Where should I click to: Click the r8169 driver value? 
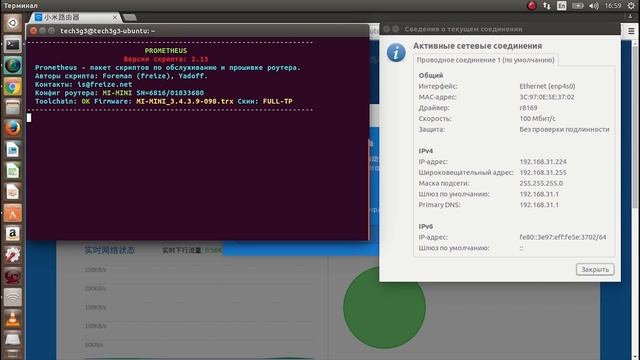(528, 108)
